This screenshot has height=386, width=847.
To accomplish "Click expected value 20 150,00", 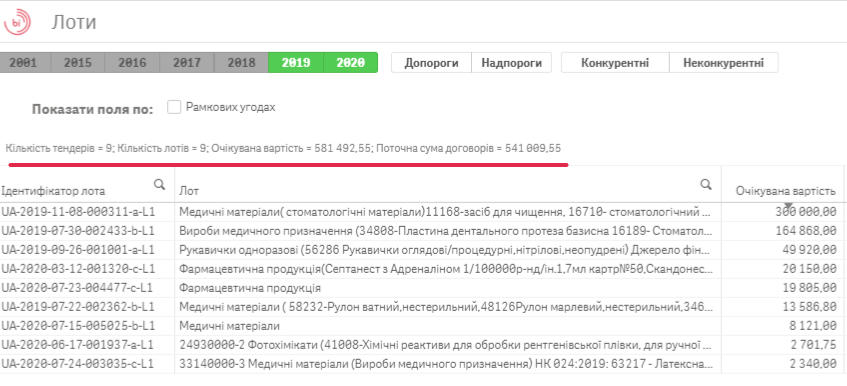I will point(809,269).
